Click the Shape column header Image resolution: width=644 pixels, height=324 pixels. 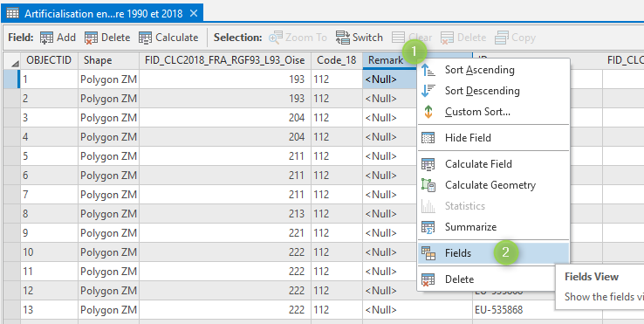[x=108, y=60]
